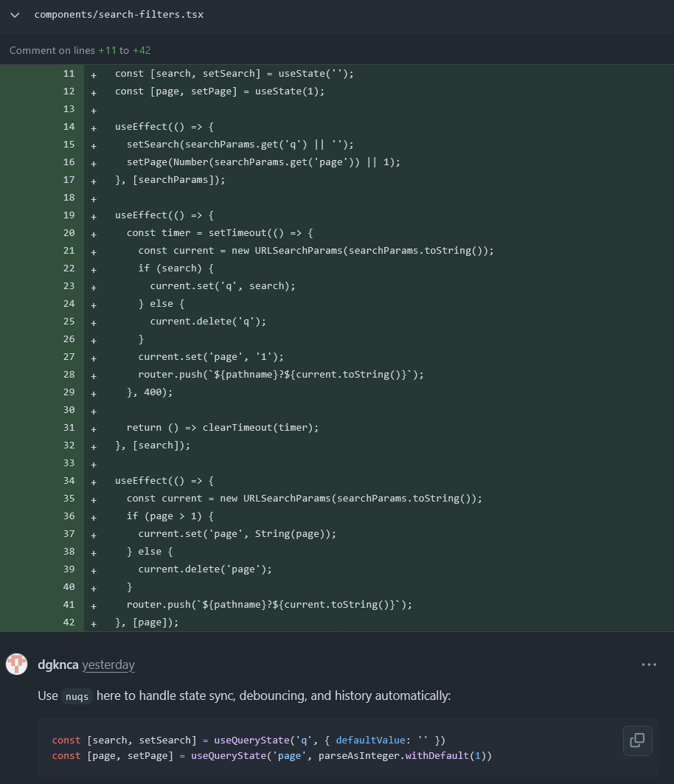Select line number 42 in the diff
The height and width of the screenshot is (784, 674).
pyautogui.click(x=69, y=622)
